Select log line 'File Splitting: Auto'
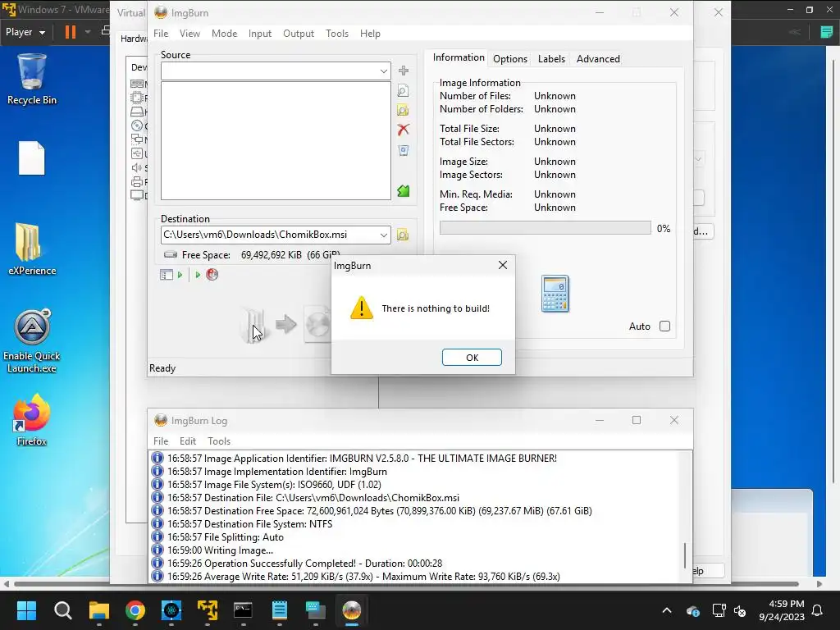840x630 pixels. tap(226, 536)
